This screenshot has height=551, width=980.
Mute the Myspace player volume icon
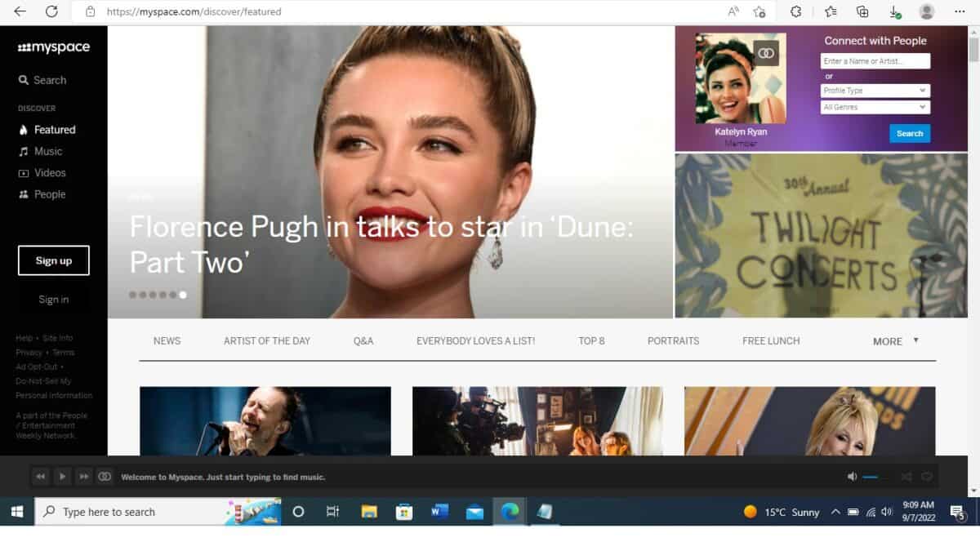(x=852, y=477)
